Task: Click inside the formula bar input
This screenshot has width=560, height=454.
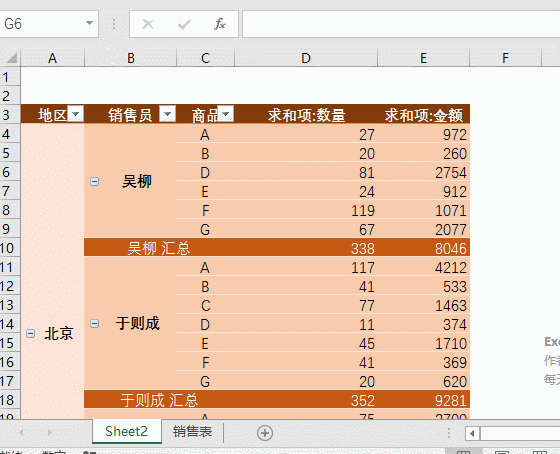Action: pyautogui.click(x=401, y=24)
